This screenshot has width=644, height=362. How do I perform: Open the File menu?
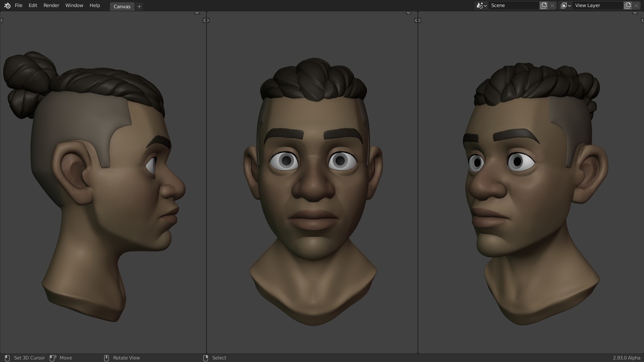pos(18,6)
